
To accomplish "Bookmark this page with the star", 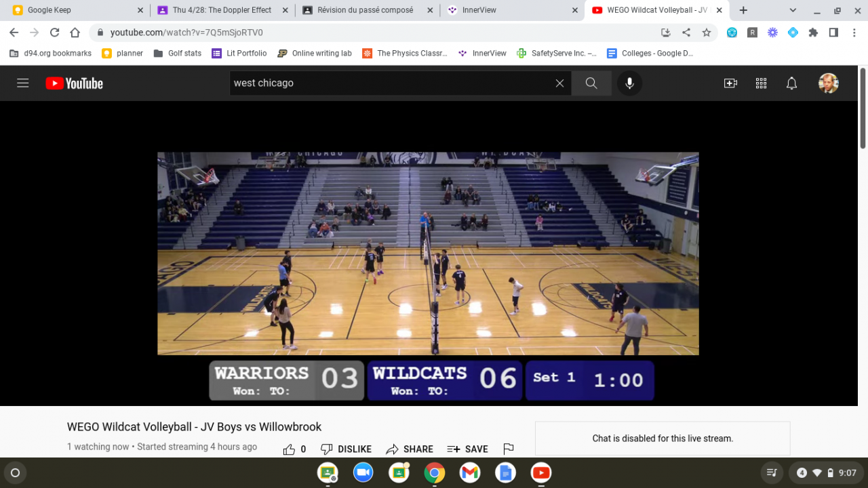I will click(x=707, y=33).
